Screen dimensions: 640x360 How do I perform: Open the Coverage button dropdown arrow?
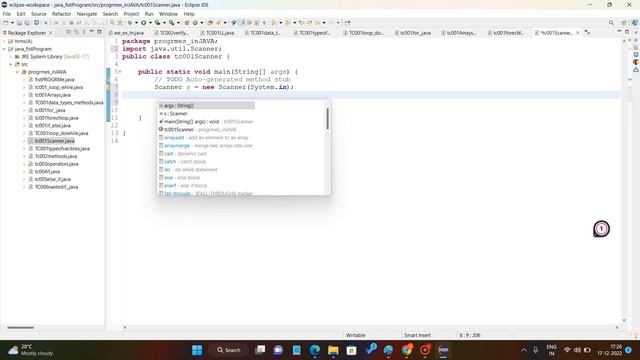click(164, 23)
